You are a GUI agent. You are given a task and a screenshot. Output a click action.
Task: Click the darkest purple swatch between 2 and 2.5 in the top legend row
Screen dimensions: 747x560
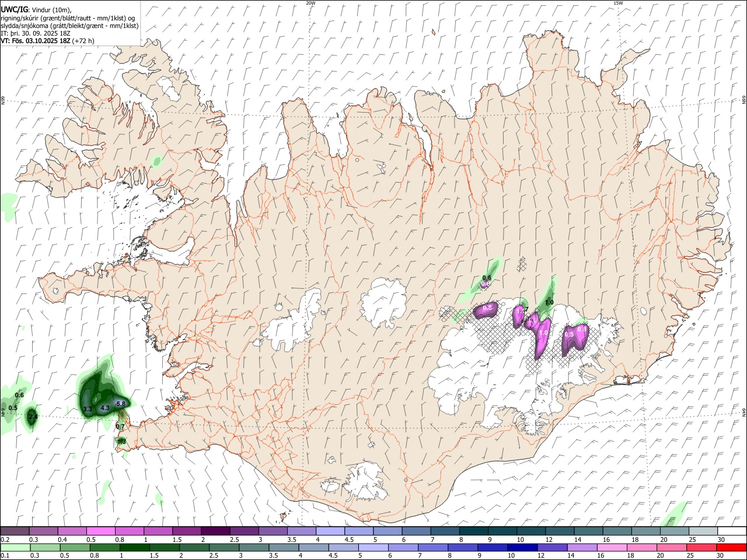pos(215,531)
